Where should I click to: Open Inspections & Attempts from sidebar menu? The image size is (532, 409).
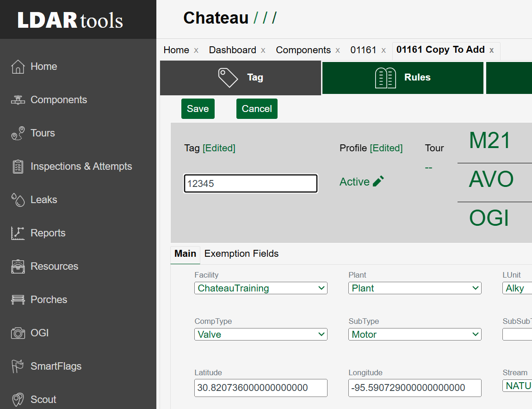coord(81,166)
